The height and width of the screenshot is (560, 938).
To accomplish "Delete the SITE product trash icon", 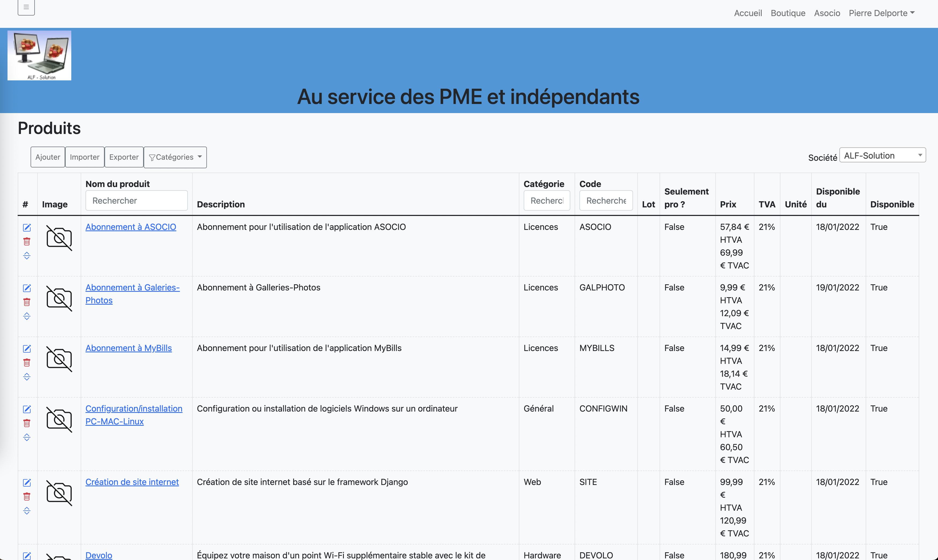I will 27,496.
